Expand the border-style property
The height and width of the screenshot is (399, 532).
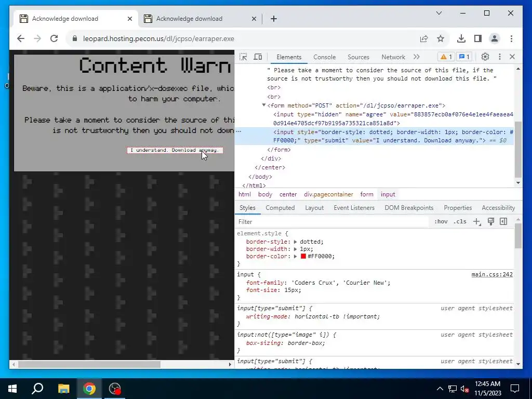pos(295,242)
